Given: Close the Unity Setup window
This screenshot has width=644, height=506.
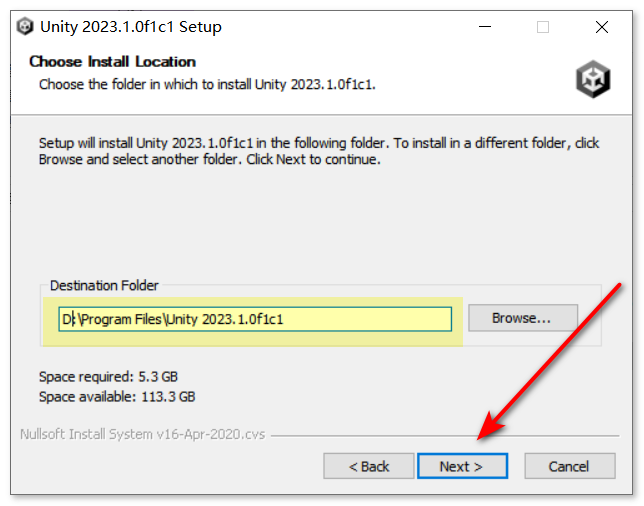Looking at the screenshot, I should (602, 27).
